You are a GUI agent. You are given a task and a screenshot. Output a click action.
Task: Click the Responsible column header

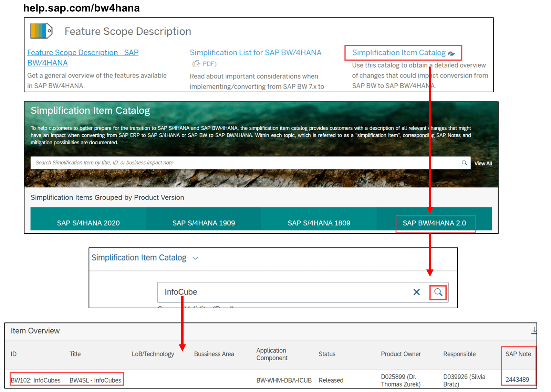pyautogui.click(x=459, y=354)
